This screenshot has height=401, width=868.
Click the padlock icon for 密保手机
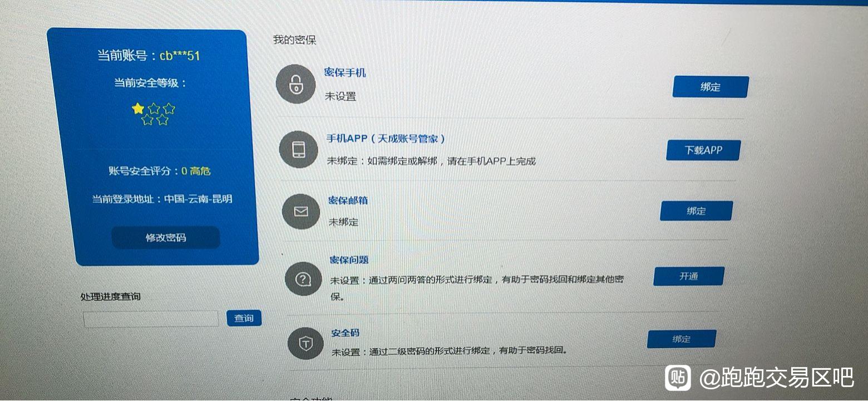(296, 84)
